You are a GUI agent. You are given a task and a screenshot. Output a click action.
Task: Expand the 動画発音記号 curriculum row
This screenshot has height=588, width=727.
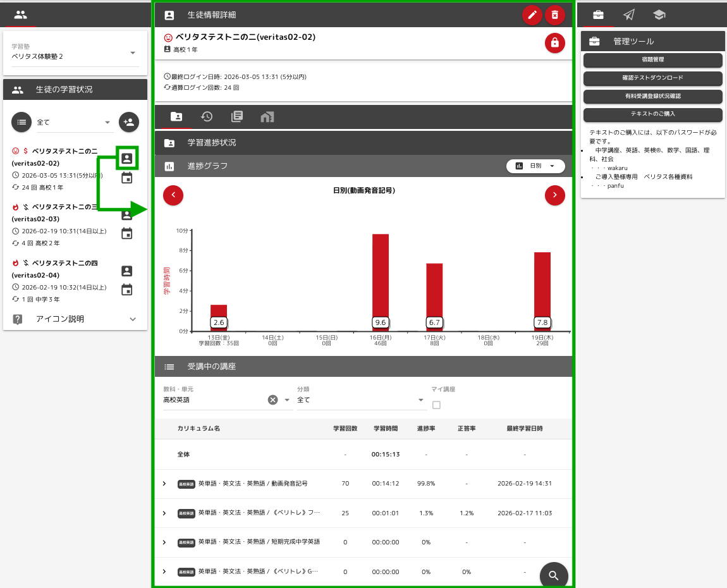tap(164, 484)
